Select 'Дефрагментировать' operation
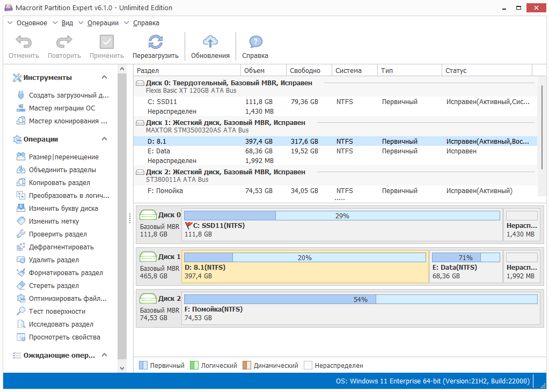The image size is (549, 392). pos(55,247)
